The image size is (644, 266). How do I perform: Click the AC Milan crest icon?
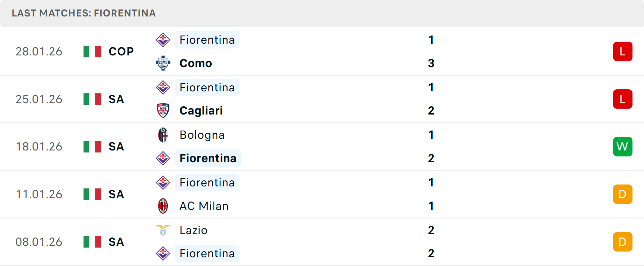163,206
